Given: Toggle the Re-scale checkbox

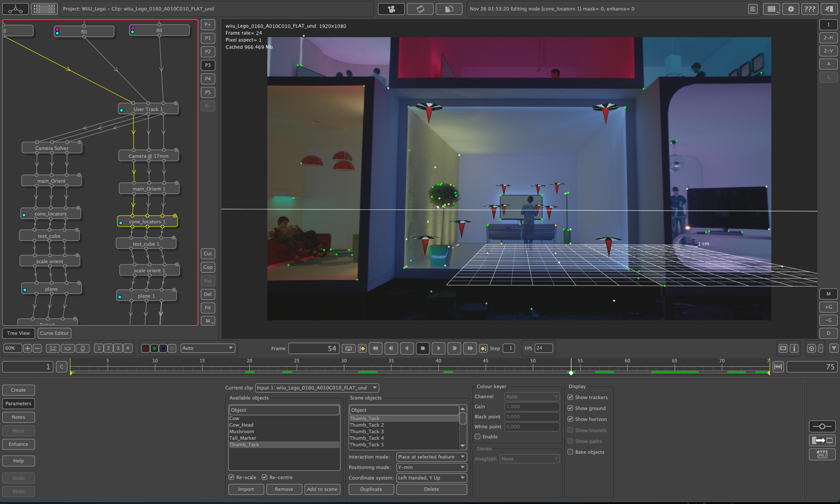Looking at the screenshot, I should pos(231,477).
